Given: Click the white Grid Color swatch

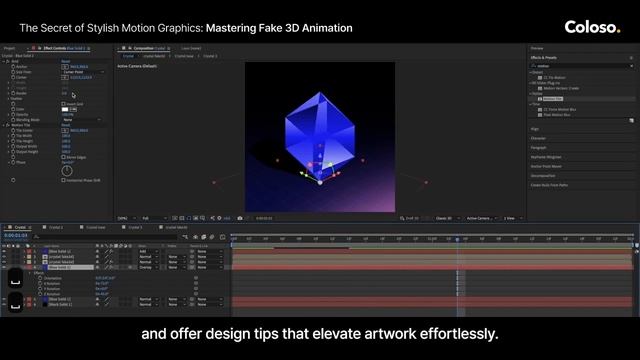Looking at the screenshot, I should coord(65,109).
